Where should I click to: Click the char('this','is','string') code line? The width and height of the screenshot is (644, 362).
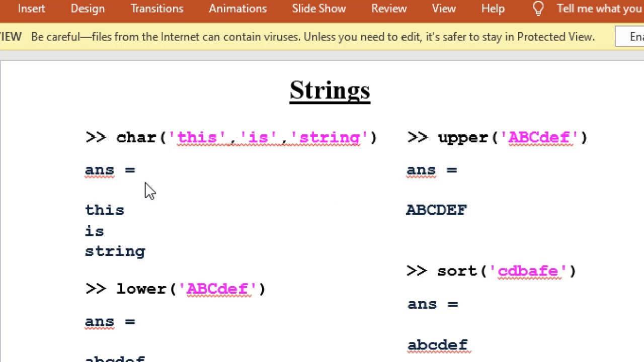point(231,137)
